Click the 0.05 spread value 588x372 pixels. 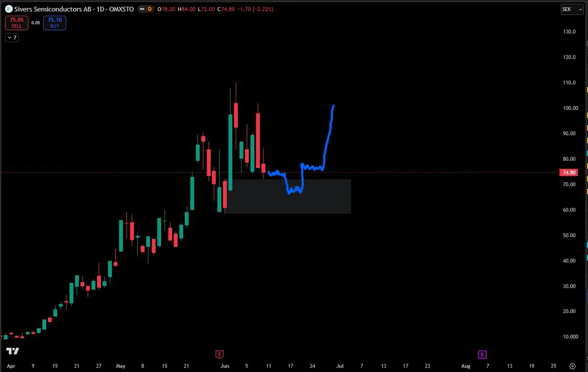(x=36, y=23)
